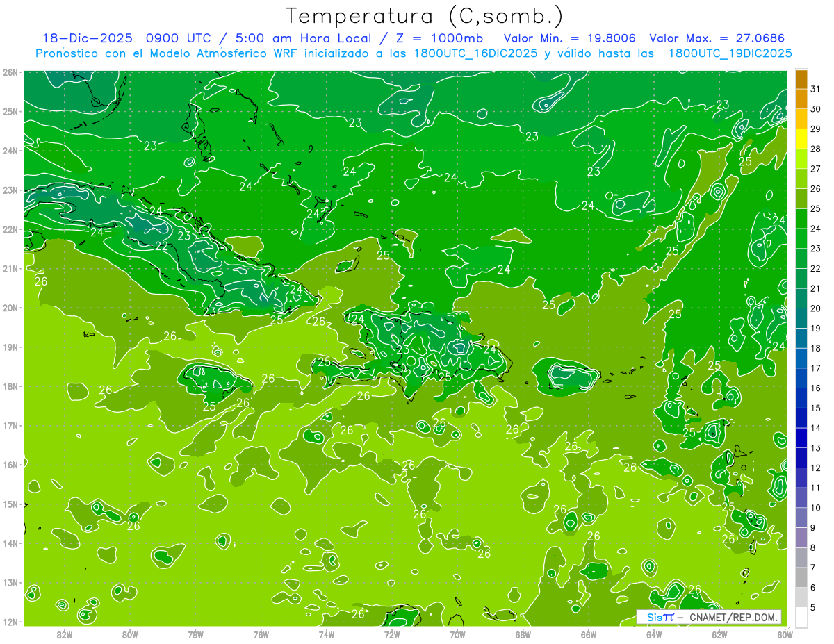834x644 pixels.
Task: Click the 15N latitude axis label
Action: tap(10, 504)
